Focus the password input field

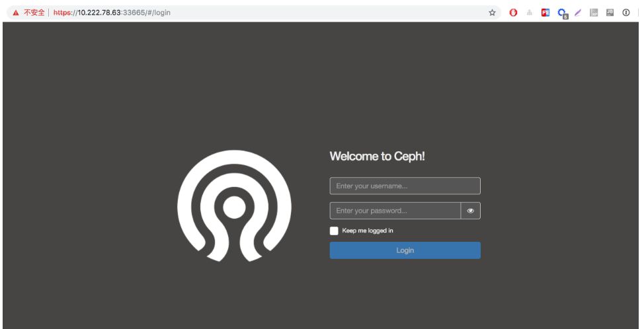[x=395, y=211]
